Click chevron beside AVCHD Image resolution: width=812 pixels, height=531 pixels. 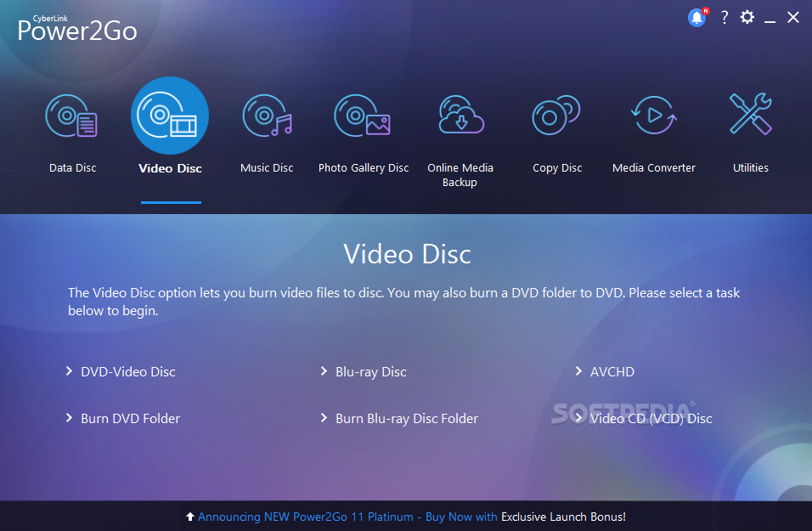point(578,371)
